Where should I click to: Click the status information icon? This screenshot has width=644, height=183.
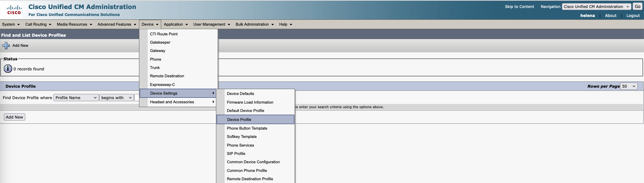pos(8,69)
